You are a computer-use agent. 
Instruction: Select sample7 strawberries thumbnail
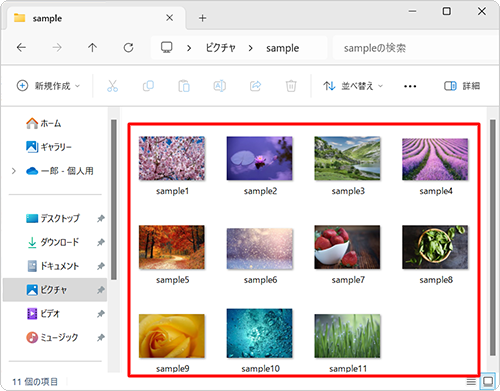[x=347, y=247]
